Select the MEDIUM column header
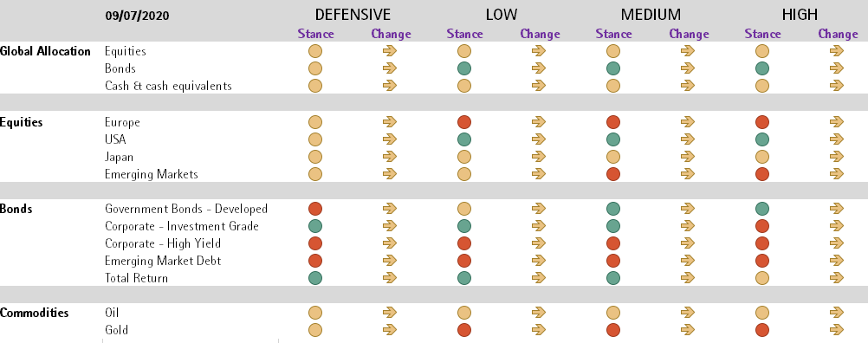The height and width of the screenshot is (343, 868). point(651,15)
